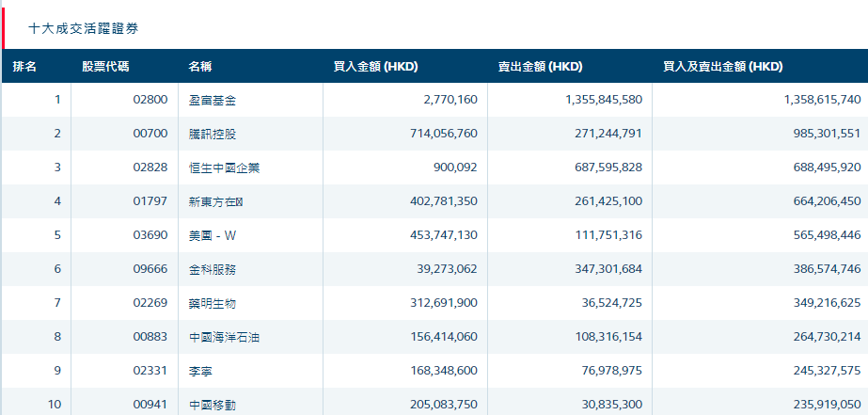
Task: Select stock code 01797
Action: pos(150,201)
